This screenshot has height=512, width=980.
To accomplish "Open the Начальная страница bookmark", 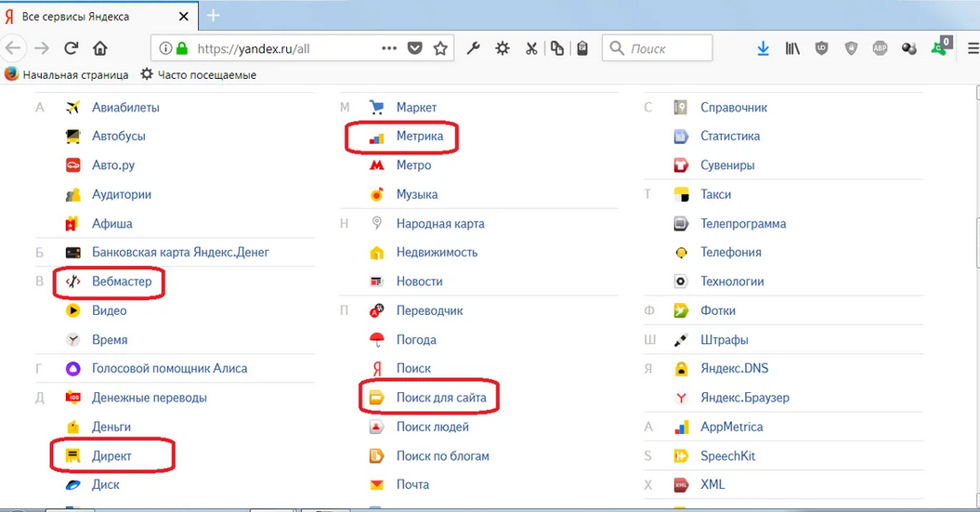I will click(x=66, y=74).
